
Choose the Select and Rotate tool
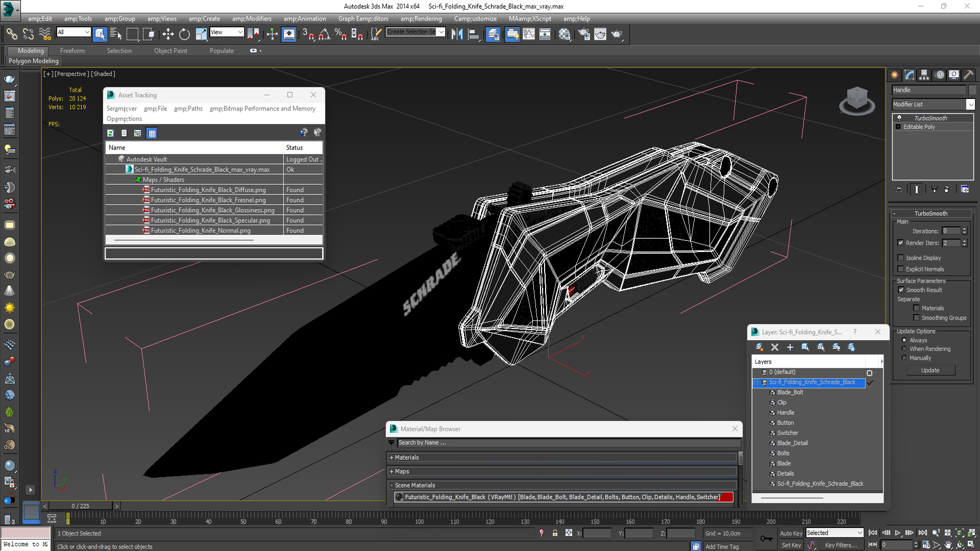(x=184, y=34)
